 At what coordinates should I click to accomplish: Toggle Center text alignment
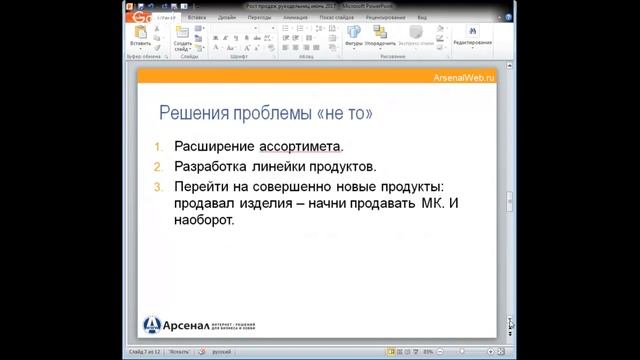(296, 48)
